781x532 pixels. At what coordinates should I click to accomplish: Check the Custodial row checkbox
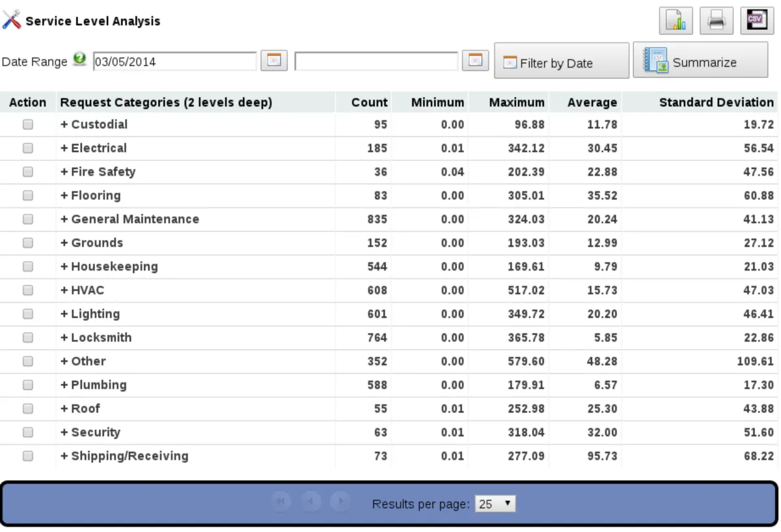click(x=28, y=125)
